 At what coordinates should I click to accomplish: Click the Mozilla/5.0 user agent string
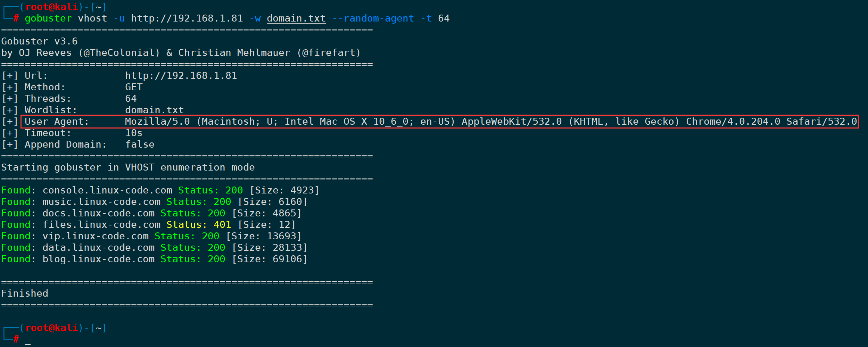(491, 122)
